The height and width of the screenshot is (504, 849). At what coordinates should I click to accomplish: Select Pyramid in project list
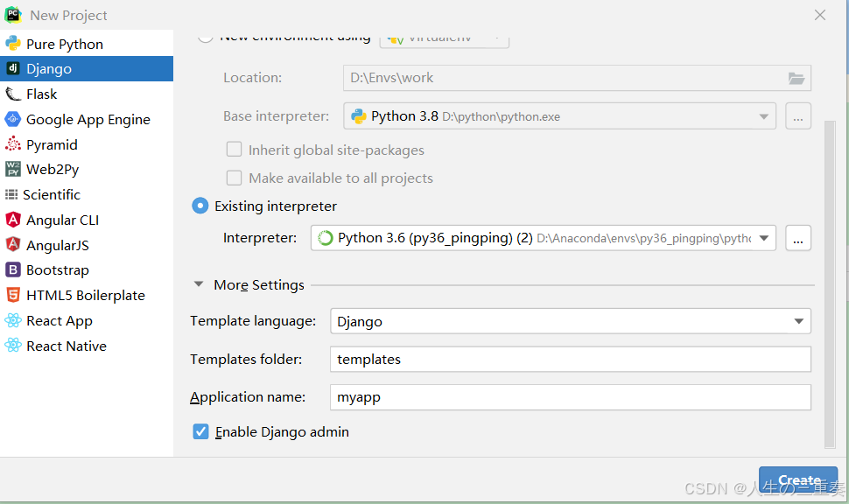pos(87,144)
